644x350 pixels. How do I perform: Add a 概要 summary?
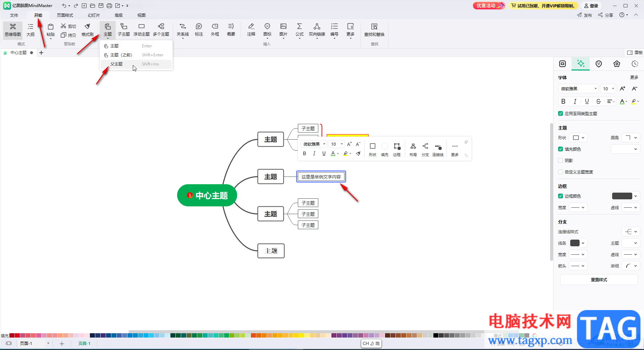click(x=231, y=30)
